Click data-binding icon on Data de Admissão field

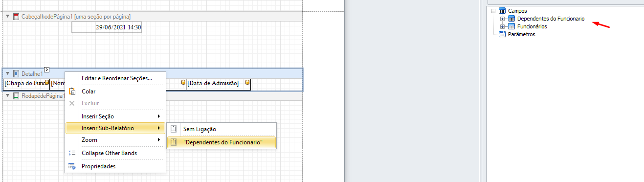[247, 82]
